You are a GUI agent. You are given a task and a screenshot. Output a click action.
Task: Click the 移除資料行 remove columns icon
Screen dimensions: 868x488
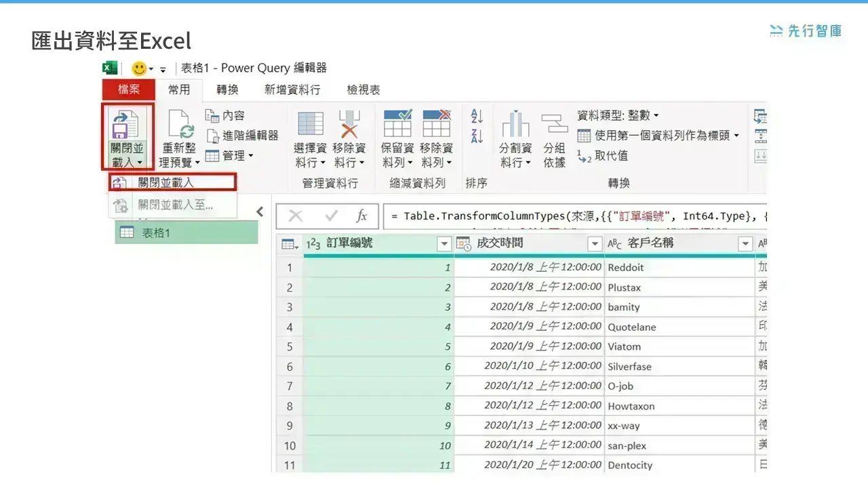(349, 124)
